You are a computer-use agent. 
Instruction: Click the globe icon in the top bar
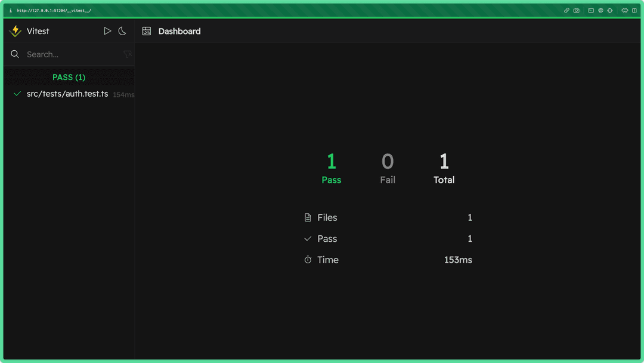pyautogui.click(x=600, y=11)
